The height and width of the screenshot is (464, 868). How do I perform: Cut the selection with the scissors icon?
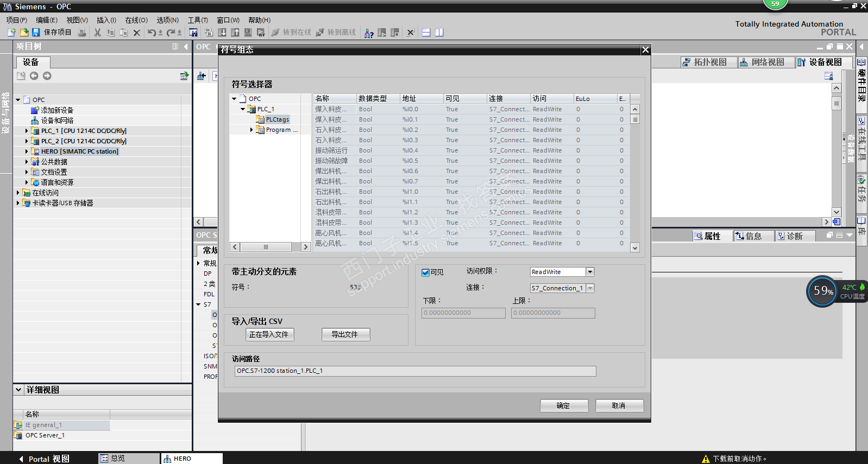pos(98,33)
